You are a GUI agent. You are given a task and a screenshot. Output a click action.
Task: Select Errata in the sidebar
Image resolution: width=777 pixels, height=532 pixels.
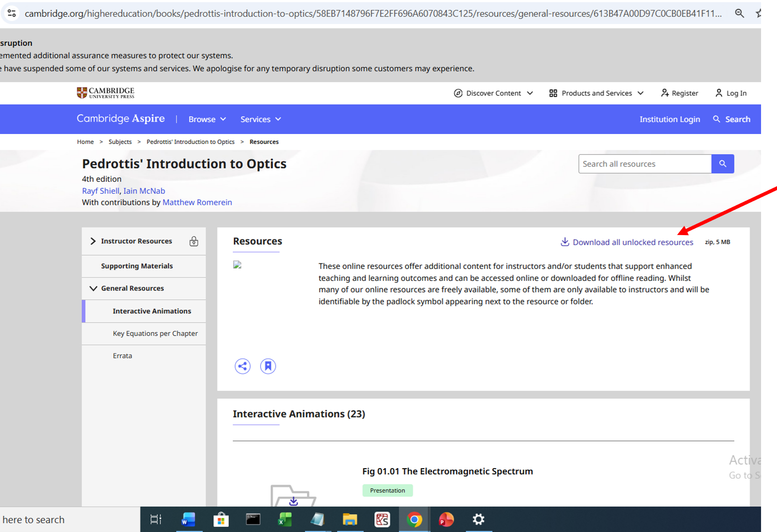point(123,356)
